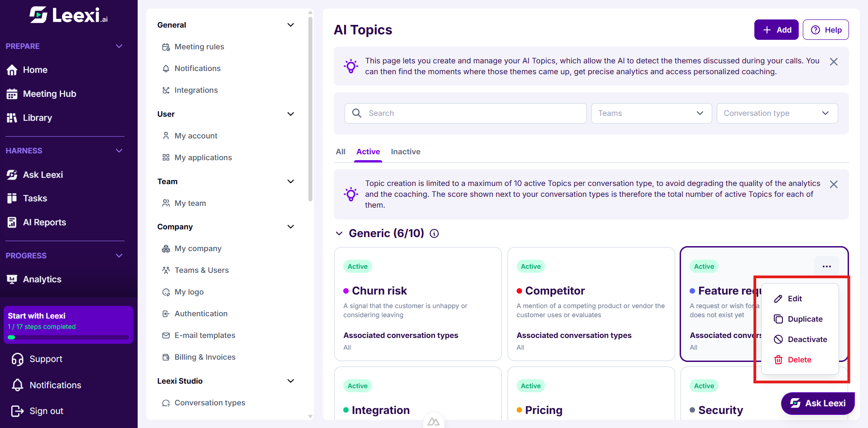Click the floating Ask Leexi button
Screen dimensions: 868x428
click(x=817, y=403)
